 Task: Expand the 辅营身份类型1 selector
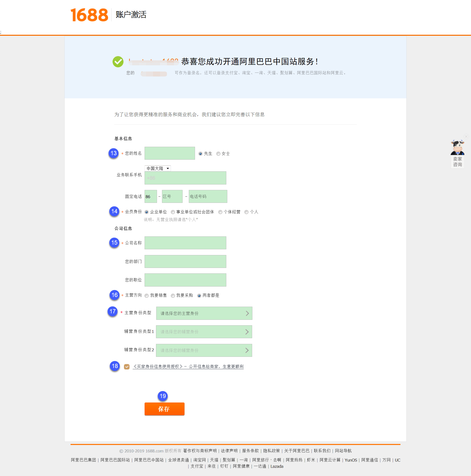tap(204, 331)
